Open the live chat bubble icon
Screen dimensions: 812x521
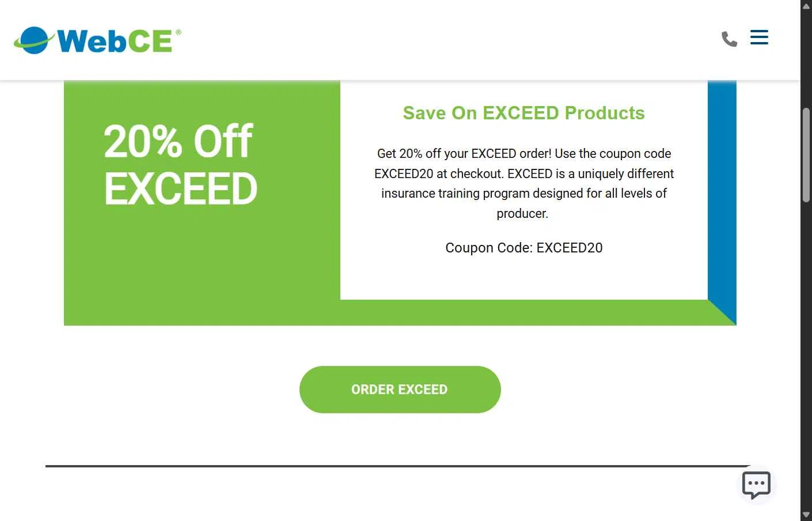(x=756, y=485)
